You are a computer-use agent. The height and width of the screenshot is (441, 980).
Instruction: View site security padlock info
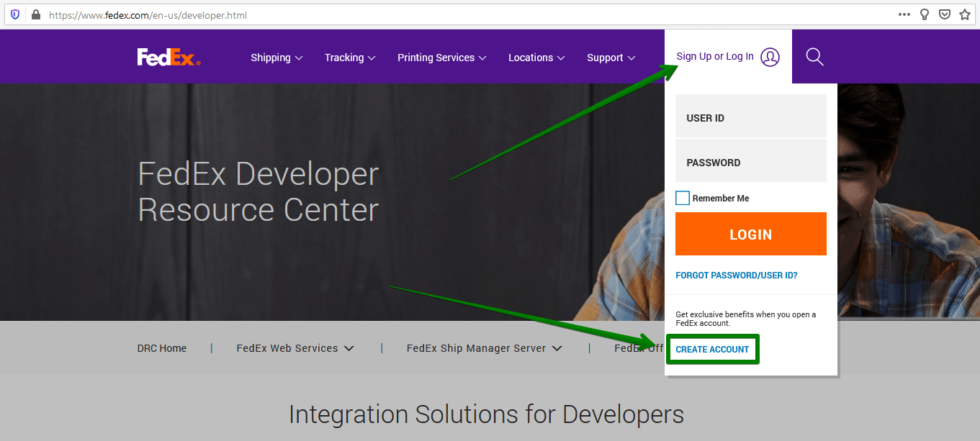tap(36, 14)
